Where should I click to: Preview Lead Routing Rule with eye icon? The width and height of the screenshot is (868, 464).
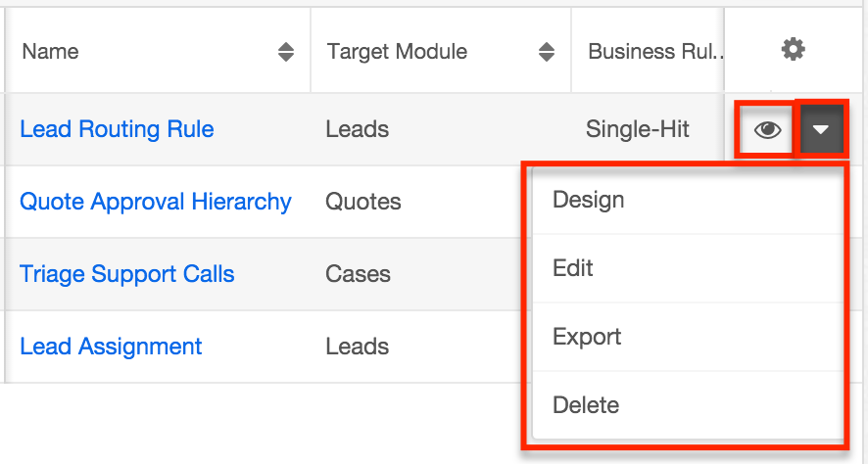(767, 129)
